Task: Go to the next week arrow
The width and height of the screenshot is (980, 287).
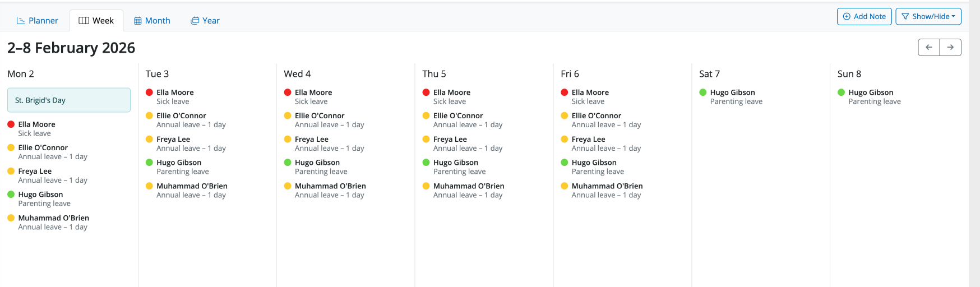Action: pyautogui.click(x=950, y=48)
